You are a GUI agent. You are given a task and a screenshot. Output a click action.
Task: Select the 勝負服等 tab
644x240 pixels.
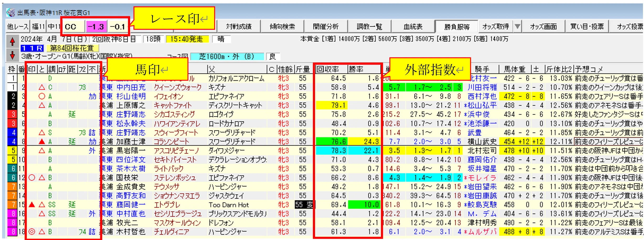457,26
